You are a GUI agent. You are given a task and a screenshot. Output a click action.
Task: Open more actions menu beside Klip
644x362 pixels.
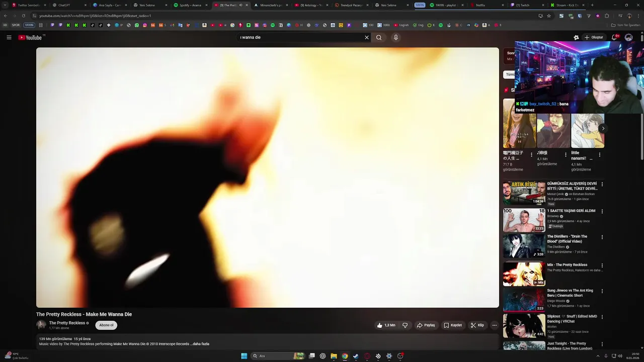[495, 325]
